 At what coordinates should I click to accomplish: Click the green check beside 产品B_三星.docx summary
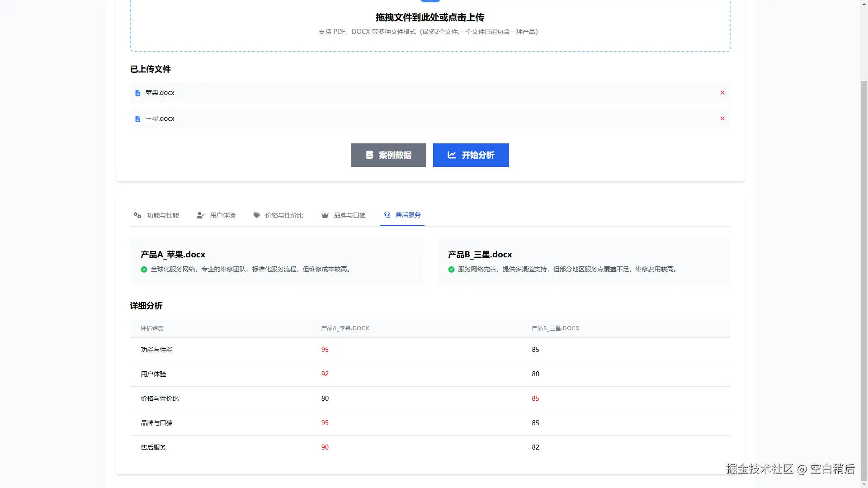[x=451, y=269]
